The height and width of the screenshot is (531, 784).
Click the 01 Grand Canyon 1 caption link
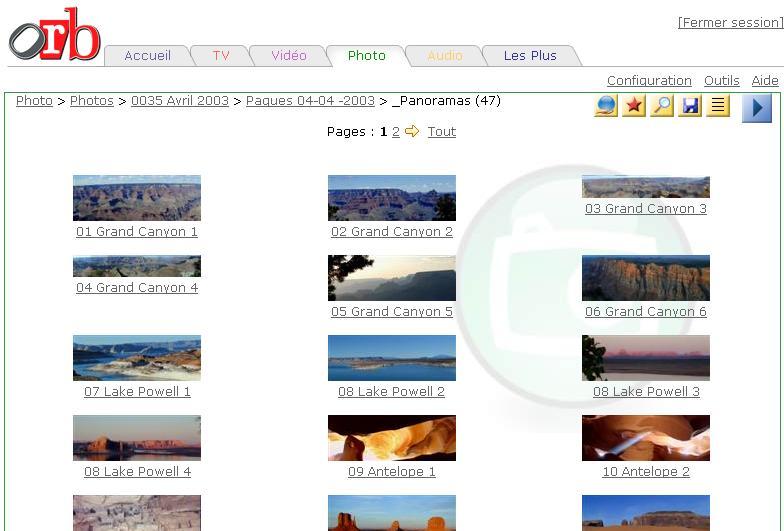[x=137, y=232]
